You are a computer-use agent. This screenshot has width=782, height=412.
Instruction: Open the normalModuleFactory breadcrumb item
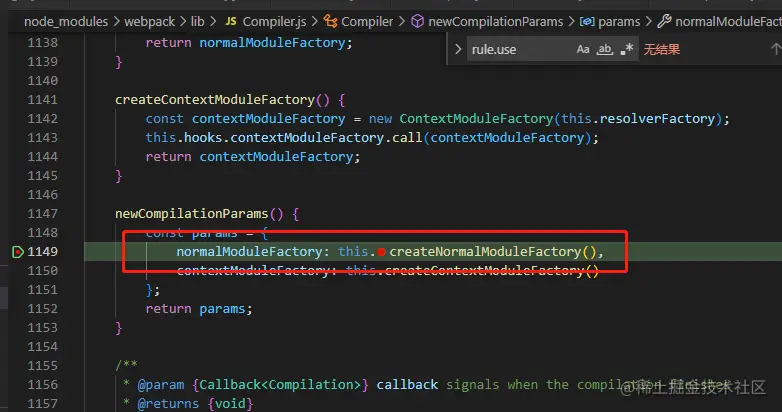pyautogui.click(x=728, y=21)
